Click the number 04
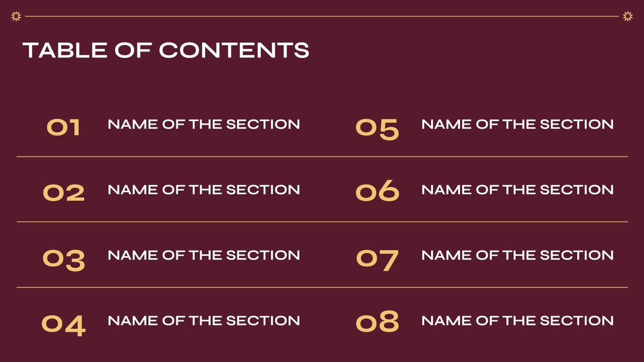 [64, 325]
